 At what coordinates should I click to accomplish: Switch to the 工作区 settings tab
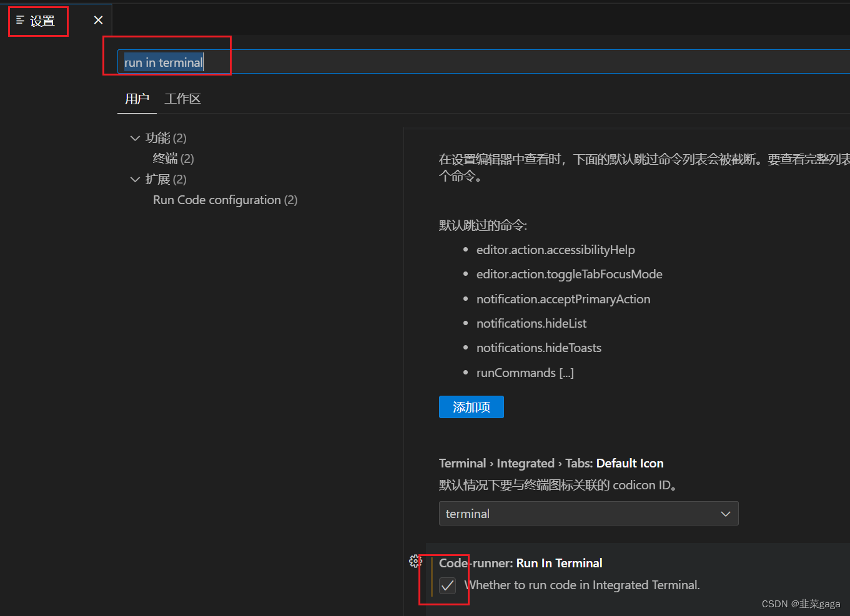pyautogui.click(x=182, y=99)
